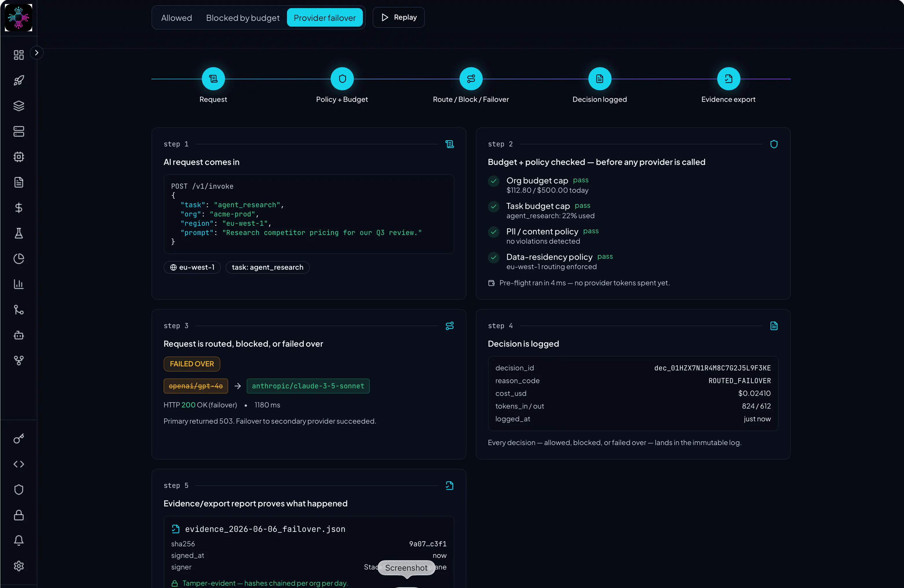
Task: Open the server rack icon in sidebar
Action: coord(19,131)
